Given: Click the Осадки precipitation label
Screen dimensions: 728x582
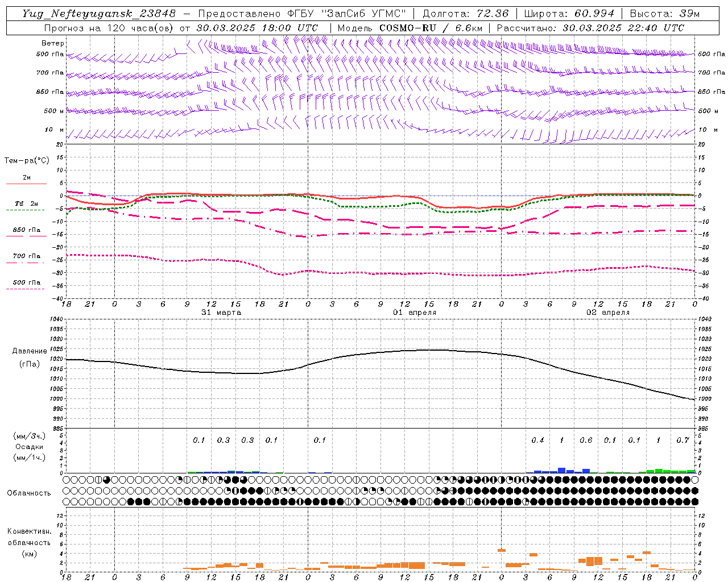Looking at the screenshot, I should click(30, 447).
